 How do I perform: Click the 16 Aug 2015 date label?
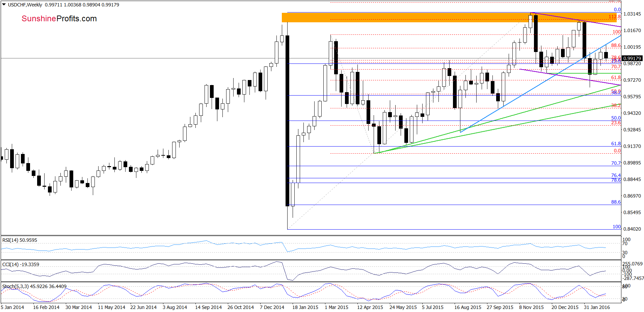click(468, 307)
